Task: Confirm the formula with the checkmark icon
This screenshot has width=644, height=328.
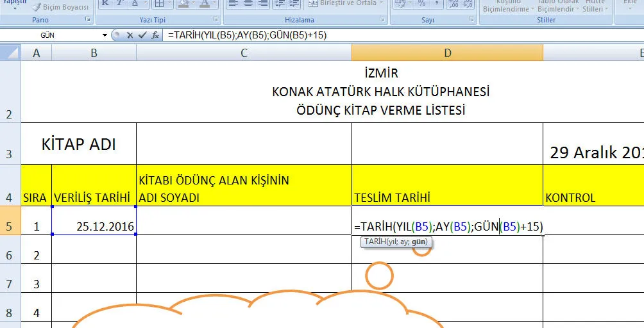Action: point(142,35)
